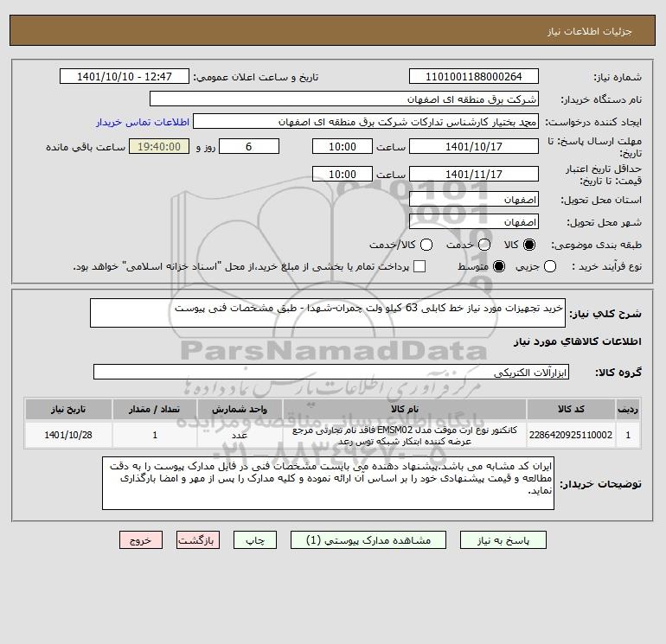
Task: Click the کد کالا column header
Action: [571, 409]
